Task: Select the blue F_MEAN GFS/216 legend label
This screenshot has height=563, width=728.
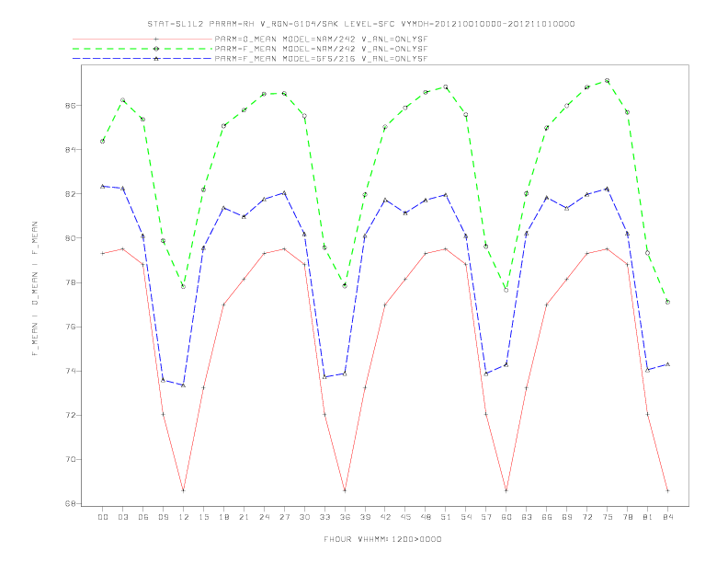Action: pos(321,59)
